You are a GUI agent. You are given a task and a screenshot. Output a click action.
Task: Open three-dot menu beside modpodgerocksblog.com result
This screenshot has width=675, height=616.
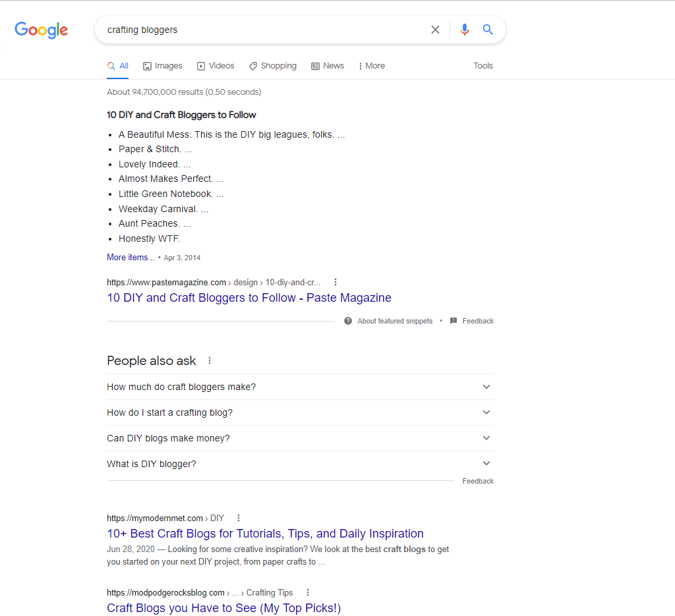(x=308, y=592)
